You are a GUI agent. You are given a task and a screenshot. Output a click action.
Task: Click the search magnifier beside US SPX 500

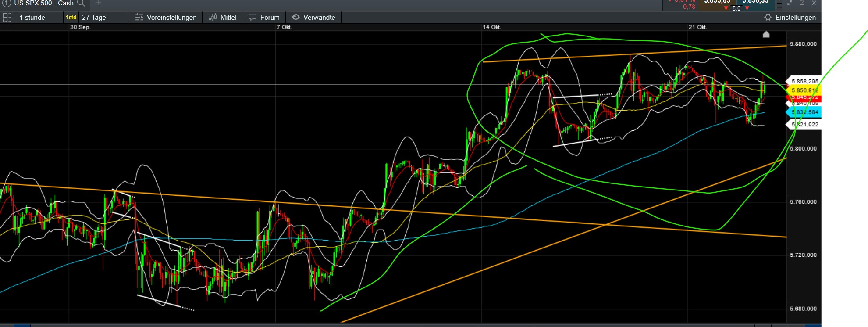point(81,3)
